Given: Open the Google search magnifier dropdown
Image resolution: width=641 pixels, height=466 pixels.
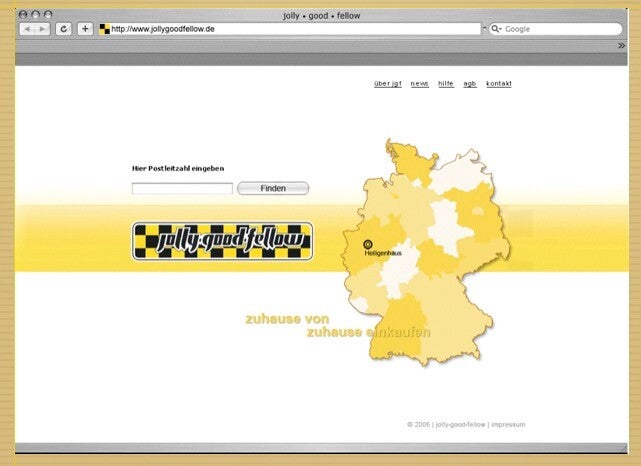Looking at the screenshot, I should coord(496,29).
